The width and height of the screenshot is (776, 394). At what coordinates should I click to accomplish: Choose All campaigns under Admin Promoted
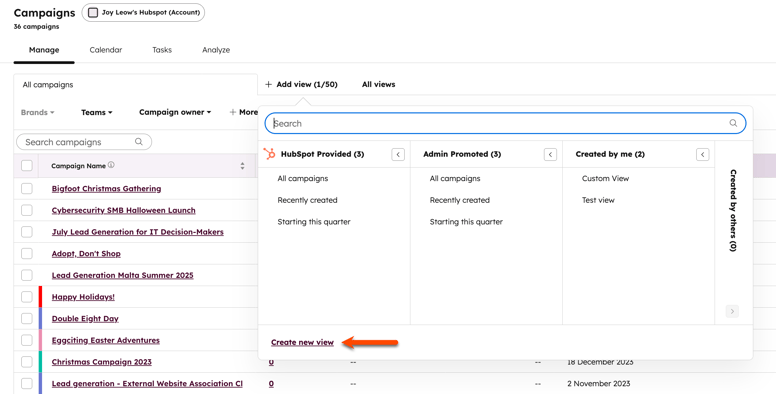point(455,178)
